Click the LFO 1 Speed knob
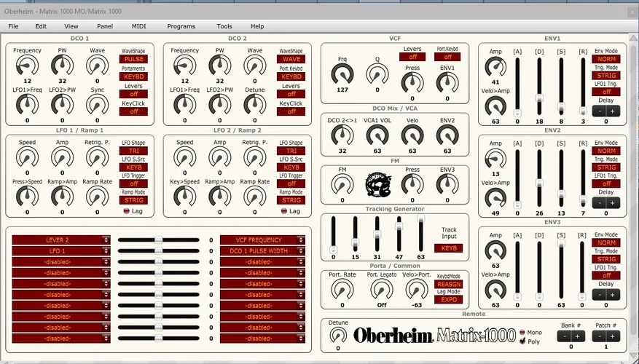The height and width of the screenshot is (364, 639). (x=27, y=157)
